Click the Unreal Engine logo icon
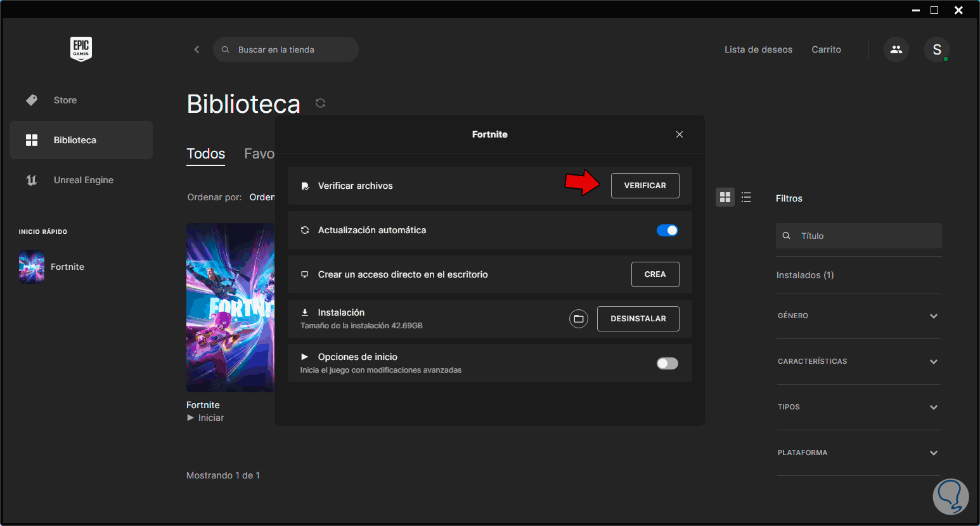This screenshot has width=980, height=526. pos(32,180)
